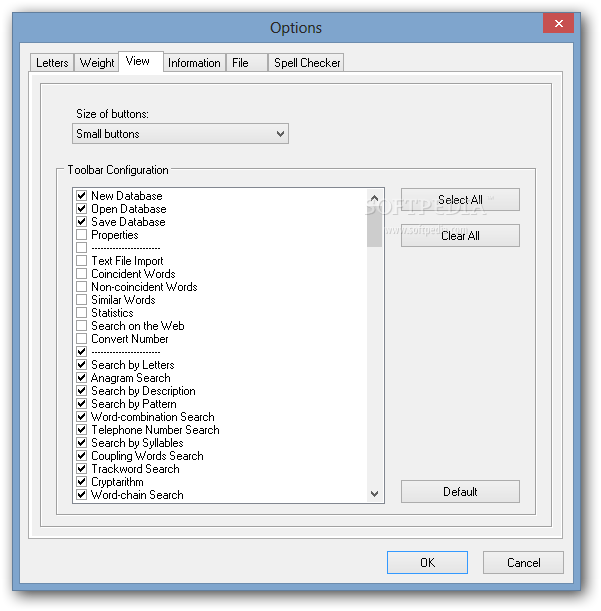Uncheck Search by Letters checkbox
This screenshot has height=611, width=601.
pyautogui.click(x=81, y=365)
